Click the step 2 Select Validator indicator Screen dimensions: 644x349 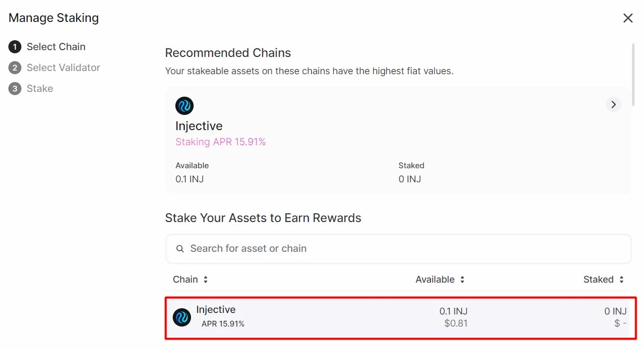[x=15, y=67]
